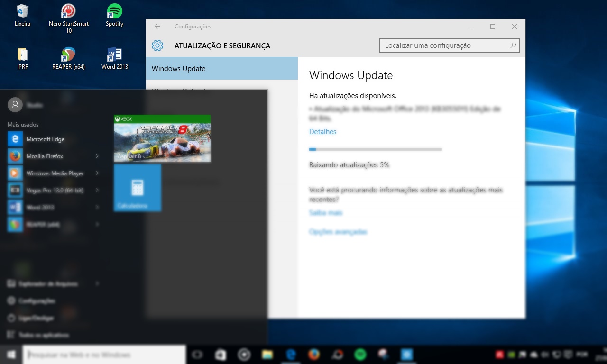Screen dimensions: 607x364
Task: Maximize the Configurações window
Action: click(x=493, y=27)
